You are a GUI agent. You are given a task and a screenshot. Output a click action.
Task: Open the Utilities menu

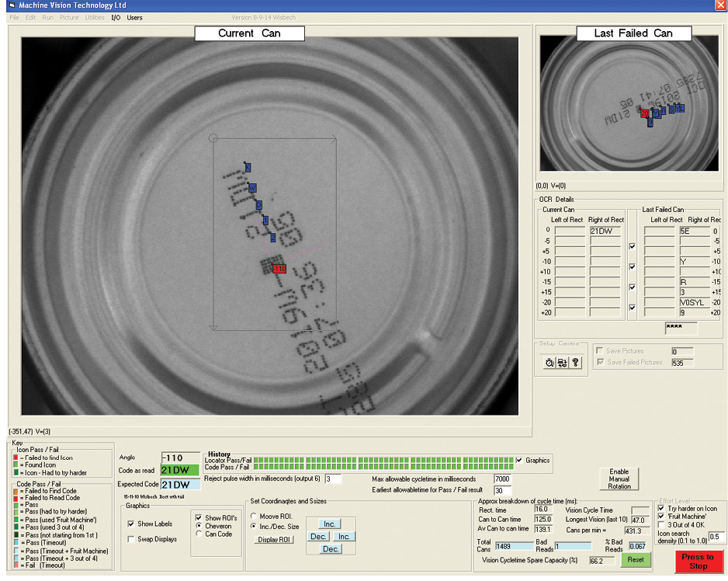[x=95, y=18]
